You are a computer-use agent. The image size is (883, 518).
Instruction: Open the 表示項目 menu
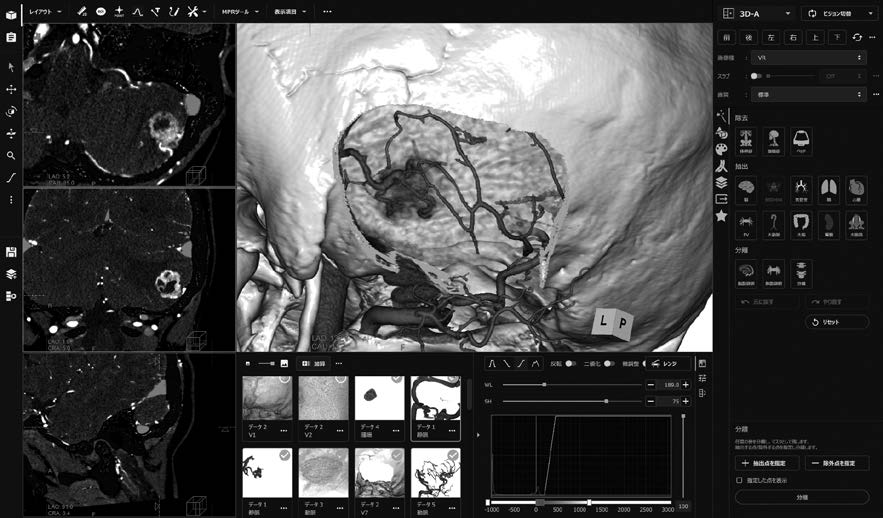pos(292,11)
